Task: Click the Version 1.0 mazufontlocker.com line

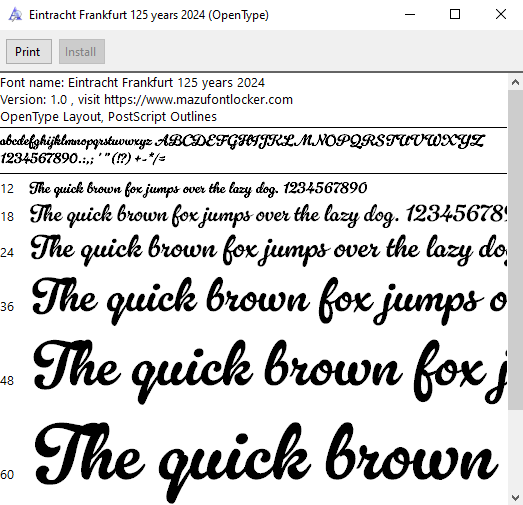Action: pos(146,99)
